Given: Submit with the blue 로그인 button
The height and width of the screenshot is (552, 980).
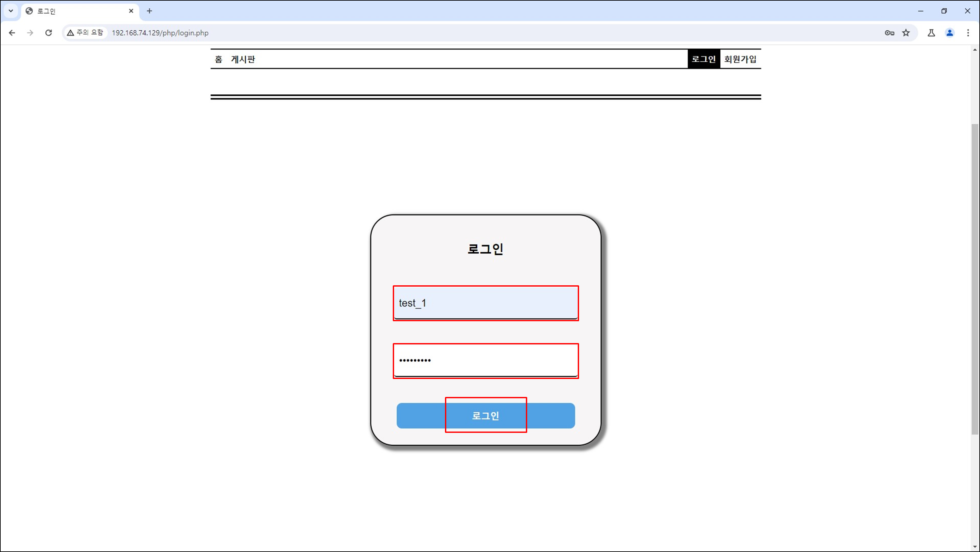Looking at the screenshot, I should click(x=485, y=415).
